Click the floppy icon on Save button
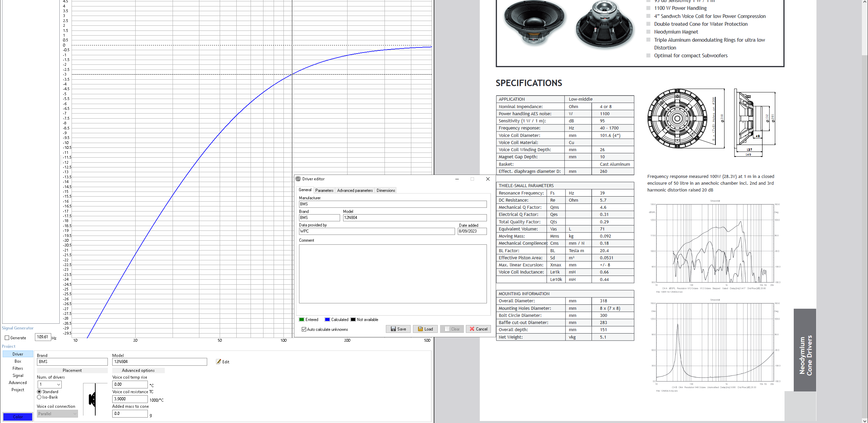The height and width of the screenshot is (423, 868). (x=393, y=329)
